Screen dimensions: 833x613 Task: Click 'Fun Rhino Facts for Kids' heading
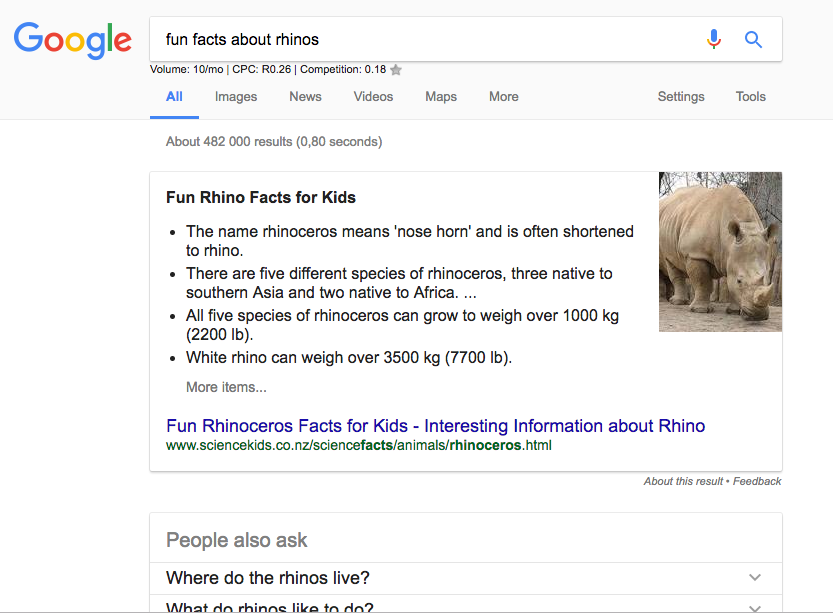point(261,198)
